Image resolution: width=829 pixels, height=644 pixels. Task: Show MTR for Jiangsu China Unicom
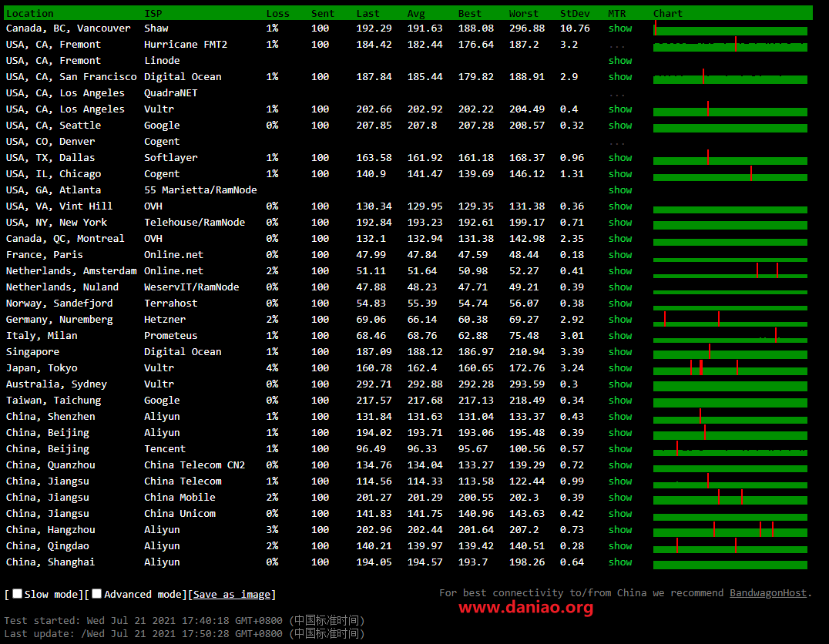click(620, 513)
